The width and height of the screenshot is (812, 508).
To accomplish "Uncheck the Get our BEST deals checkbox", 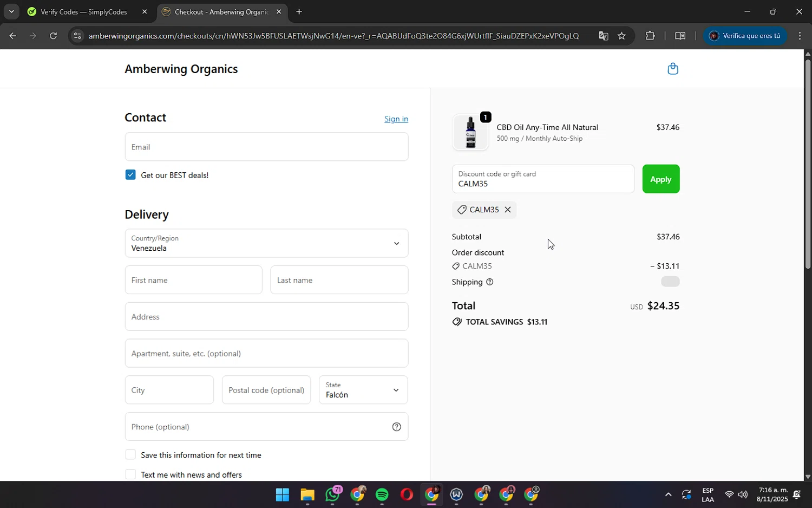I will click(130, 175).
